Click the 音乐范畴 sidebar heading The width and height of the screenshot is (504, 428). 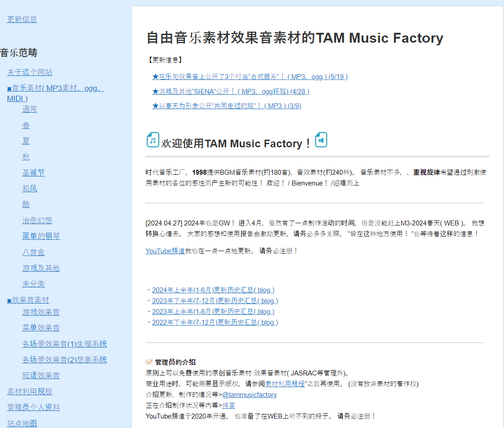pos(19,53)
